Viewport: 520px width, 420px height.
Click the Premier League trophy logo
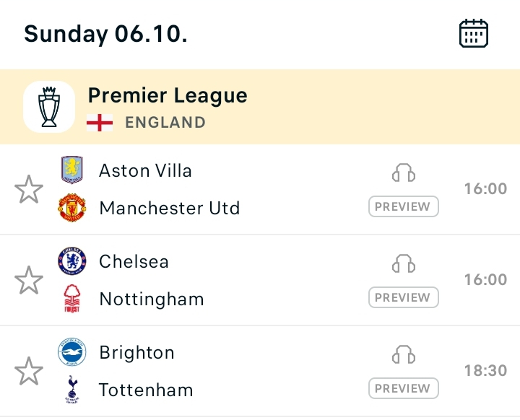coord(49,107)
